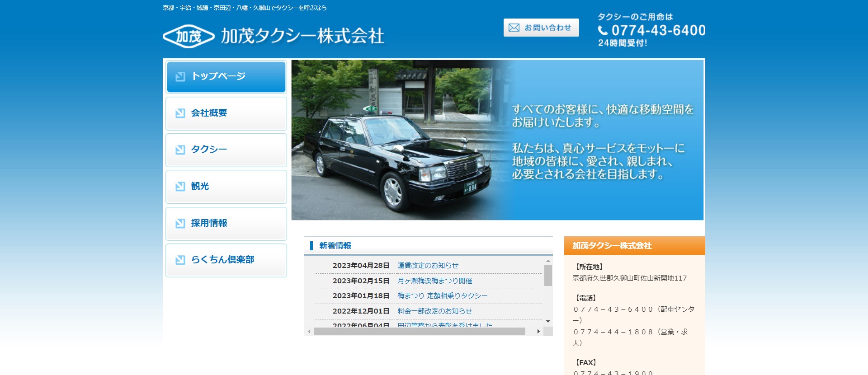Click the 24時間受付! text in header
868x375 pixels.
pos(623,43)
